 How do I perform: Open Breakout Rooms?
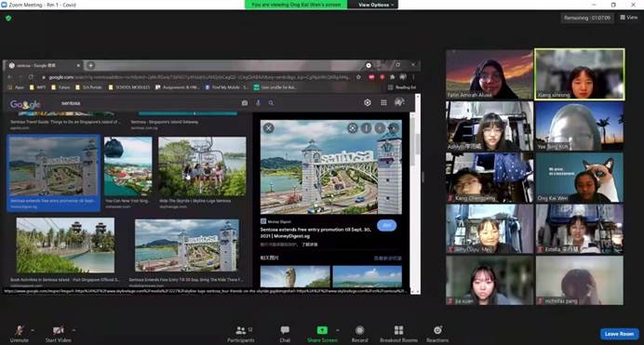pos(398,334)
